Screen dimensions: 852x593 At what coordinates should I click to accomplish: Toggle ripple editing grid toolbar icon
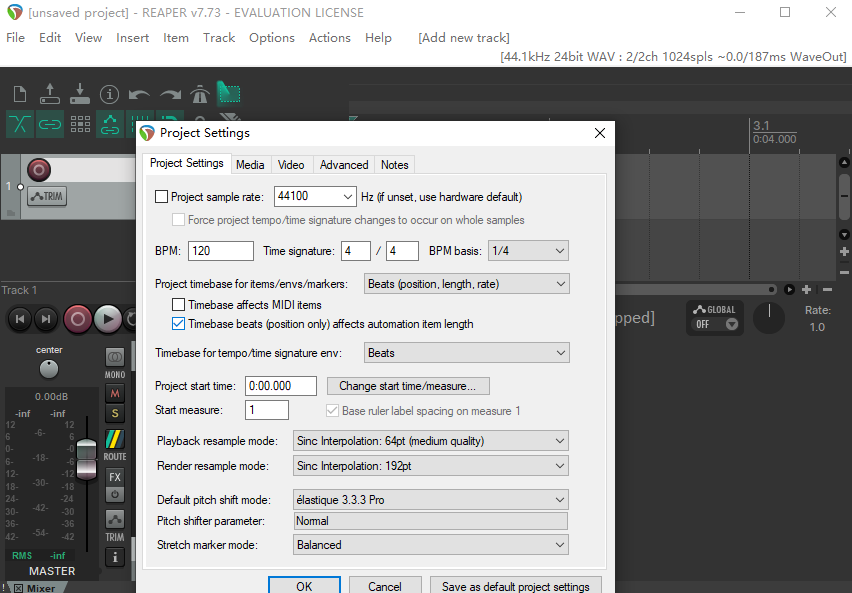80,124
